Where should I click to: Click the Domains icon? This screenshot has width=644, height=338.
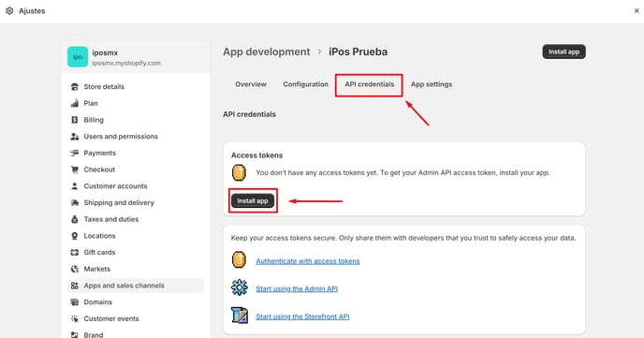point(74,301)
